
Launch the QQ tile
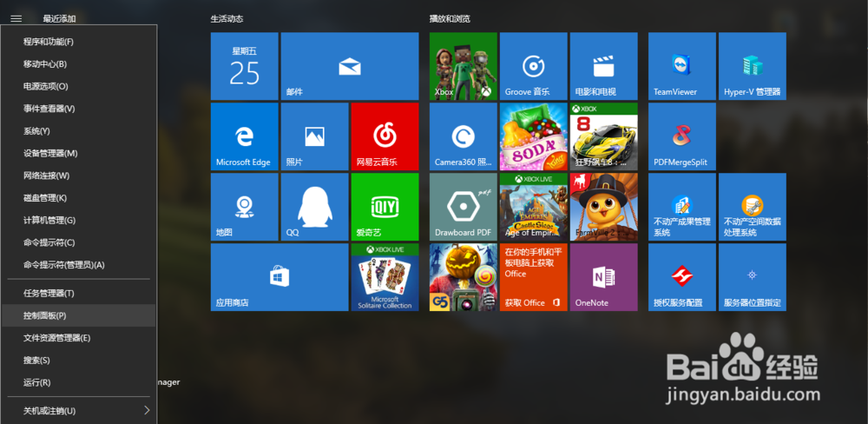(314, 207)
